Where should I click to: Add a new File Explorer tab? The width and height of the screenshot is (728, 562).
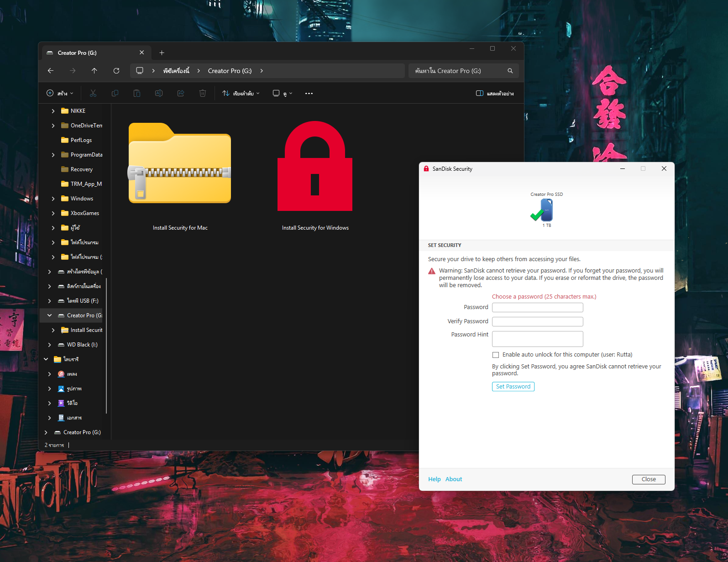tap(162, 53)
